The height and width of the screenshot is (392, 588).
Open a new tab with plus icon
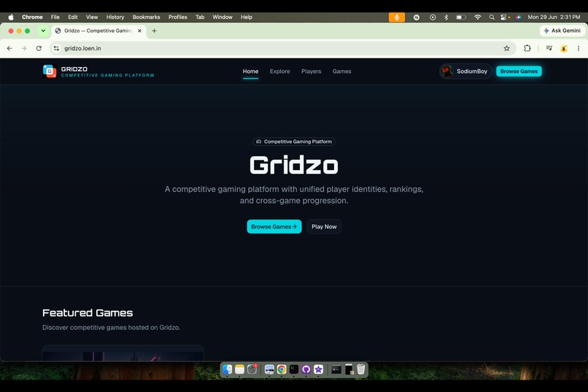[154, 31]
